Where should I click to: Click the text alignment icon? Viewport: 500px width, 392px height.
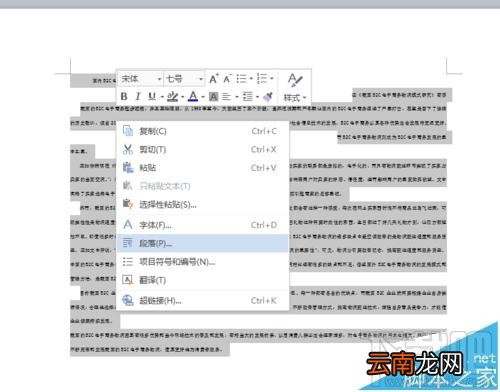(x=227, y=97)
